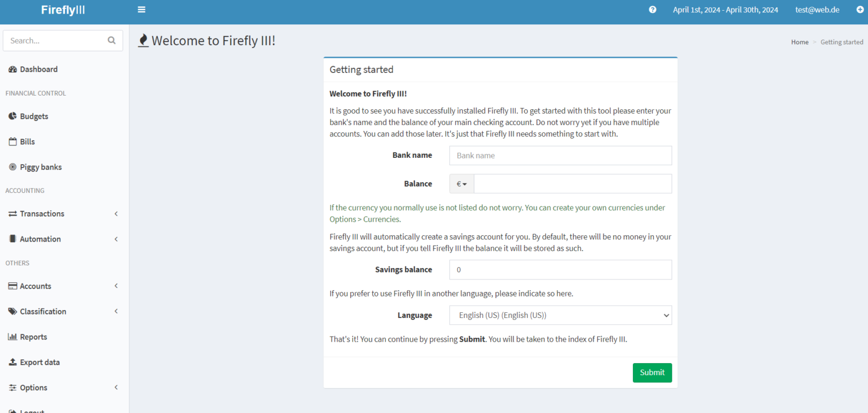Screen dimensions: 868x413
Task: Click the Export data icon
Action: pyautogui.click(x=12, y=362)
